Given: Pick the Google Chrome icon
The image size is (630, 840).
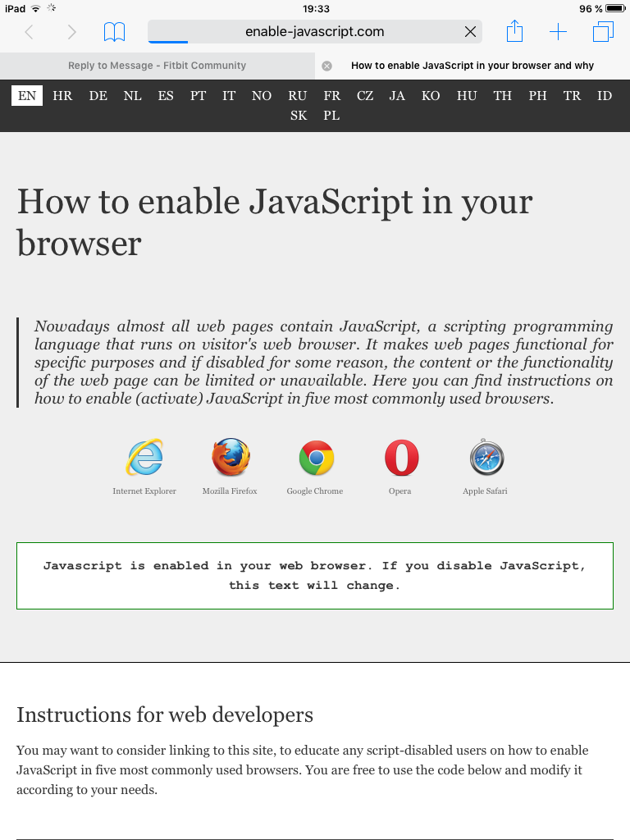Looking at the screenshot, I should point(316,458).
